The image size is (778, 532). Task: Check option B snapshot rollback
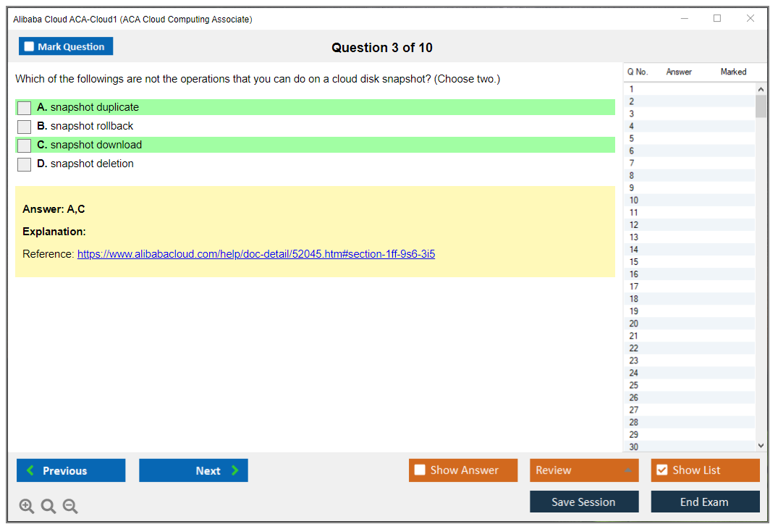click(x=25, y=127)
